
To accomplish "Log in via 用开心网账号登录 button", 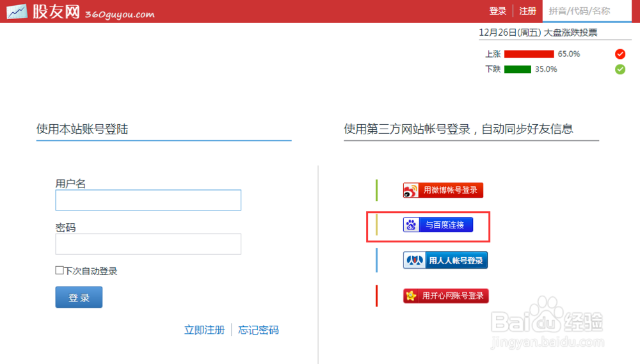I will tap(445, 296).
